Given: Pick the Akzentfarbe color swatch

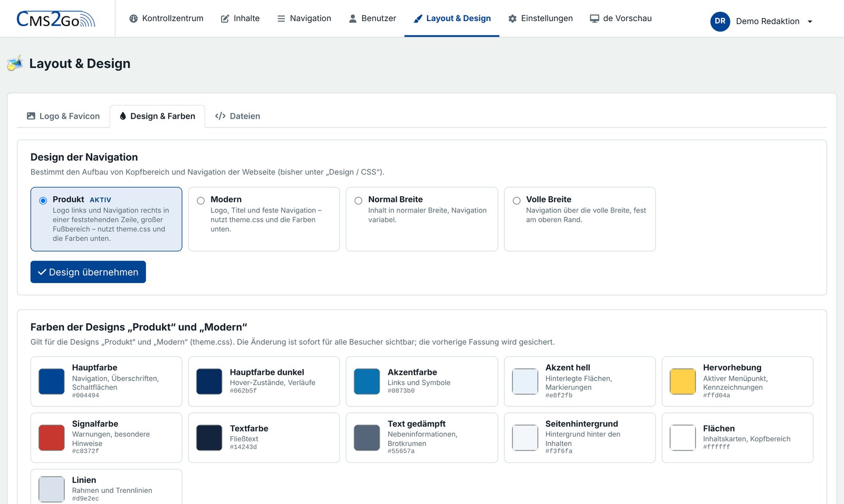Looking at the screenshot, I should tap(367, 382).
